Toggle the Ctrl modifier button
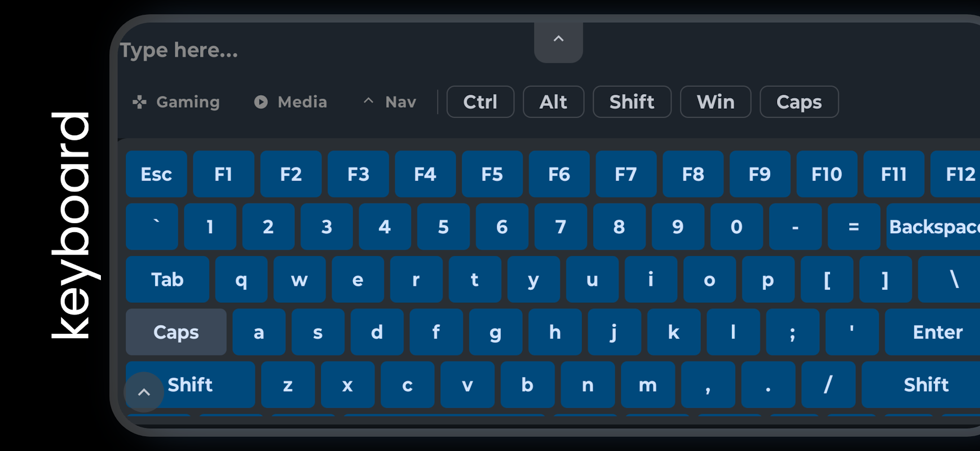 point(480,102)
